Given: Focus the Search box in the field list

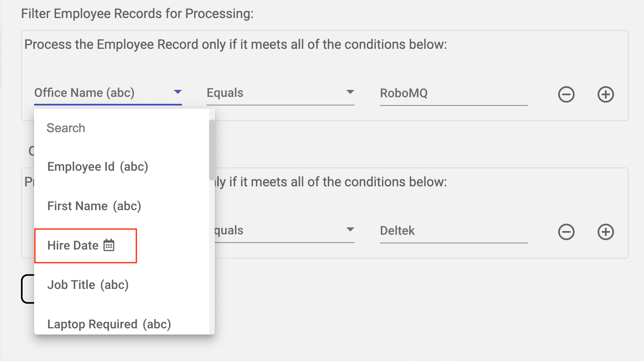Looking at the screenshot, I should 123,128.
